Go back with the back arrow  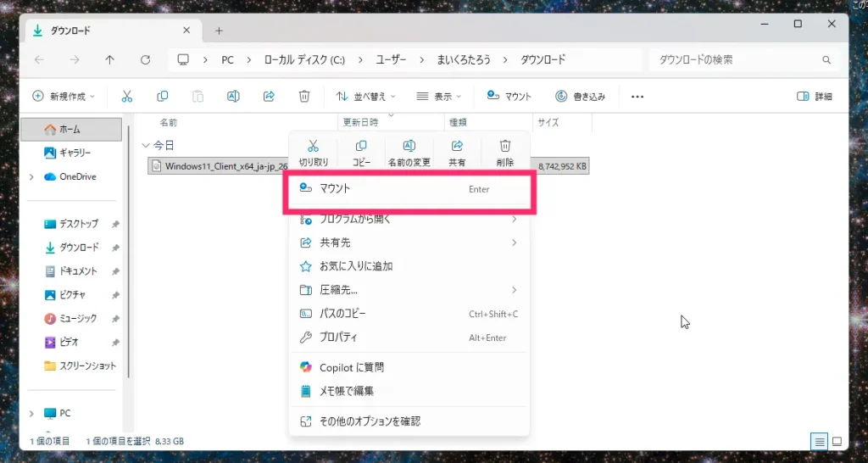coord(39,60)
